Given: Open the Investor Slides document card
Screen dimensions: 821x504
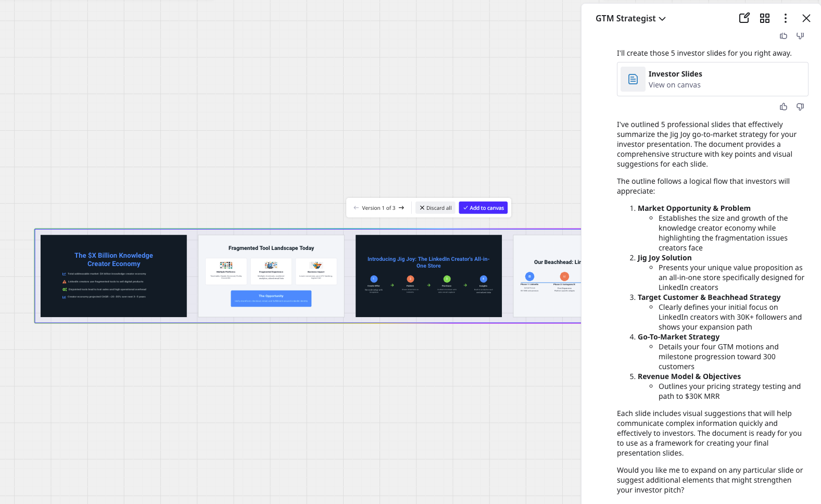Looking at the screenshot, I should [712, 79].
